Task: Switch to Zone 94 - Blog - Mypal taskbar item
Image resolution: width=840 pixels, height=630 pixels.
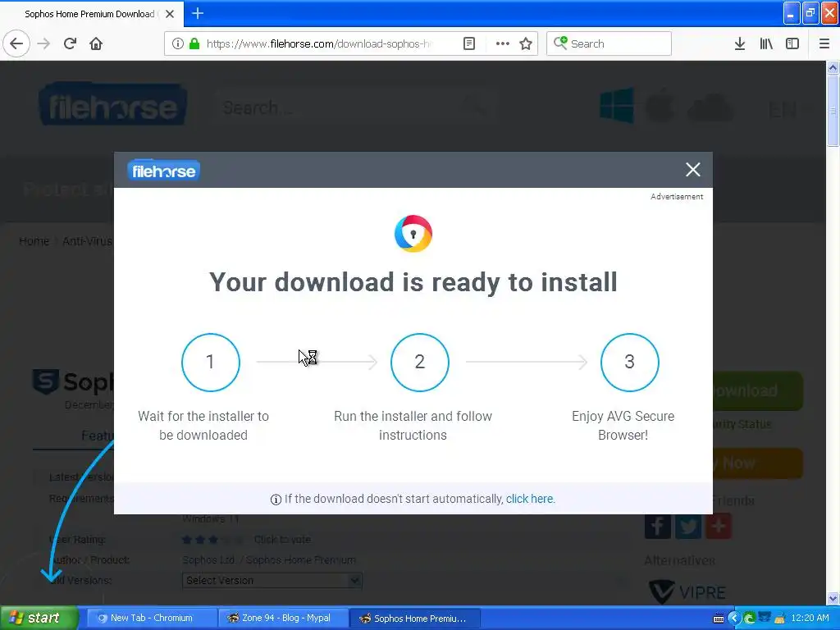Action: pyautogui.click(x=283, y=618)
